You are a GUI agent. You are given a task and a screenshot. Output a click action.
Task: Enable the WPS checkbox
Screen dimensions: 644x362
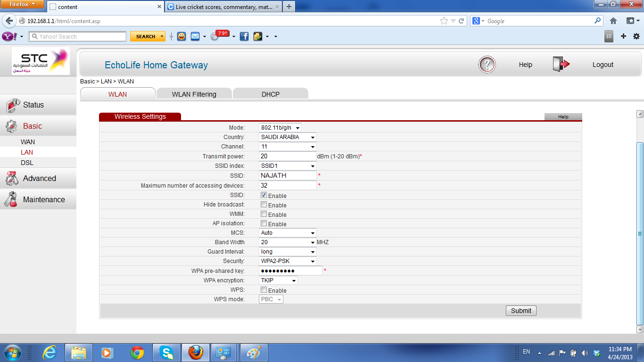point(264,290)
